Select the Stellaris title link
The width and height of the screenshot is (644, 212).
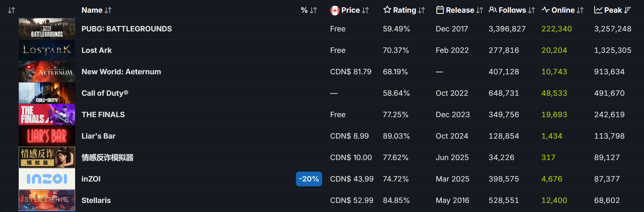96,200
